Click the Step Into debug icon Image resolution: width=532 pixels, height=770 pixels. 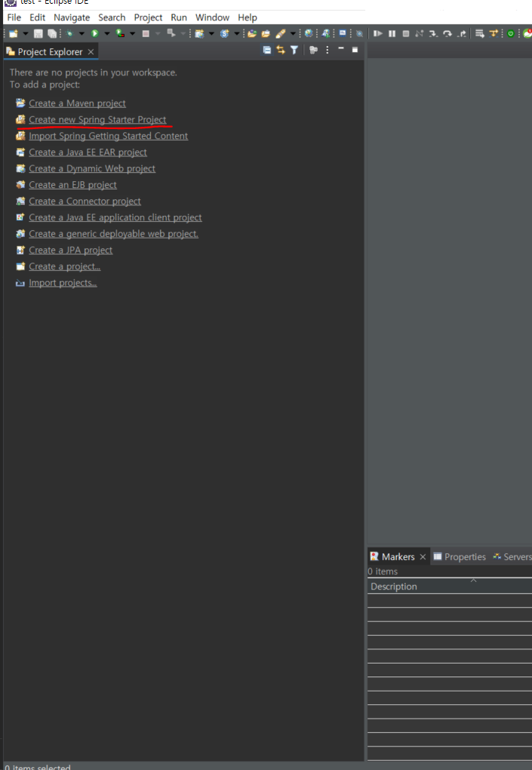point(433,33)
